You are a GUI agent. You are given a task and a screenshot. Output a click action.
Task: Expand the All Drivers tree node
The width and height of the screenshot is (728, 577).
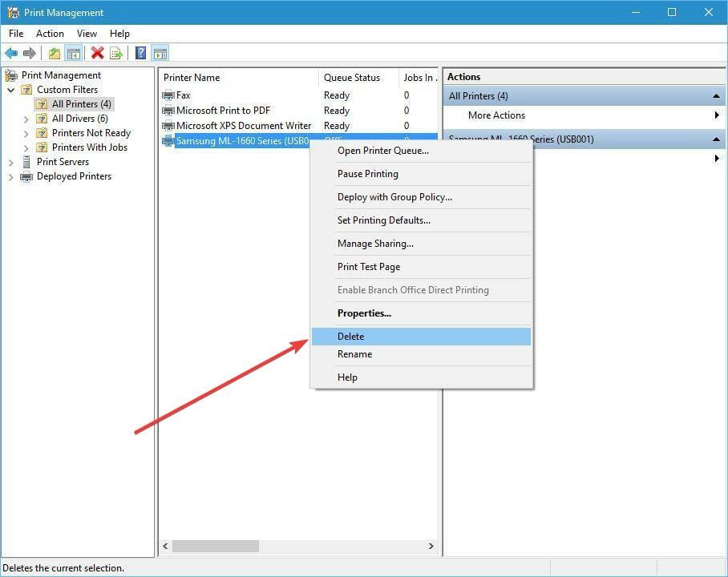(26, 119)
